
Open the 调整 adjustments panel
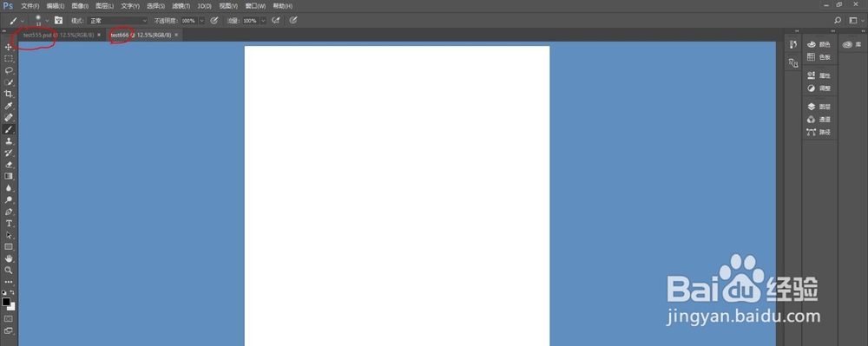[819, 88]
